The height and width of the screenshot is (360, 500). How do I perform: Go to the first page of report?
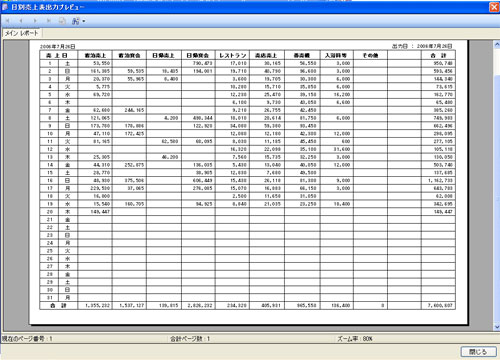point(7,21)
